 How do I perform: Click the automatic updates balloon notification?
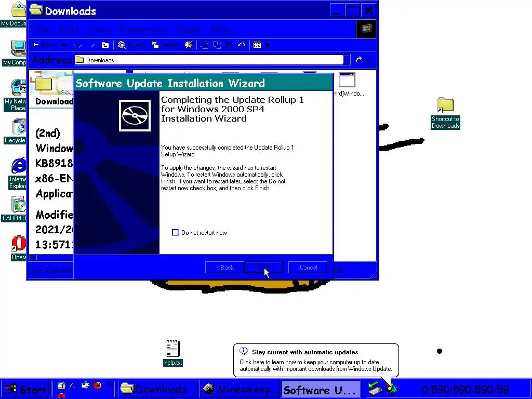tap(316, 361)
